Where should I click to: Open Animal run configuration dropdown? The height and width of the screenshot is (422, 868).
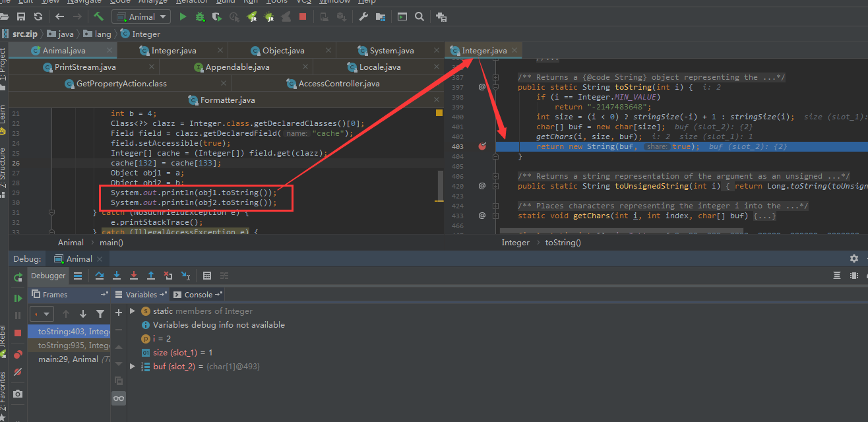140,16
